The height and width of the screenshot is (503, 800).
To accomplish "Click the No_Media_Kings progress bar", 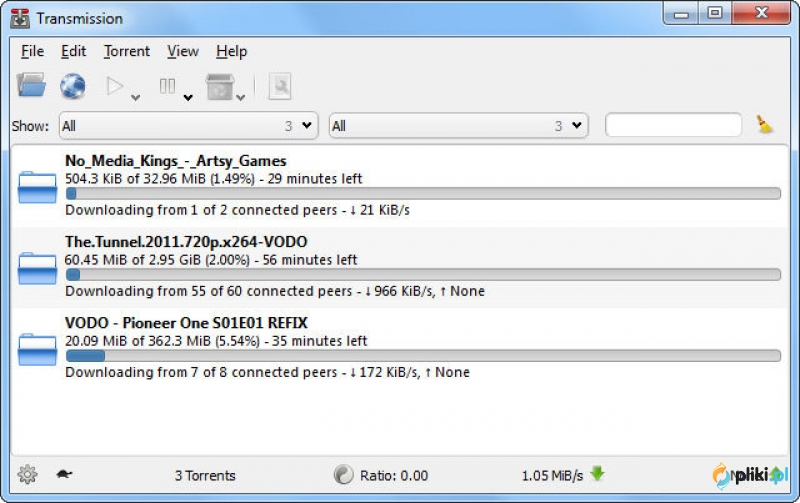I will [x=423, y=193].
